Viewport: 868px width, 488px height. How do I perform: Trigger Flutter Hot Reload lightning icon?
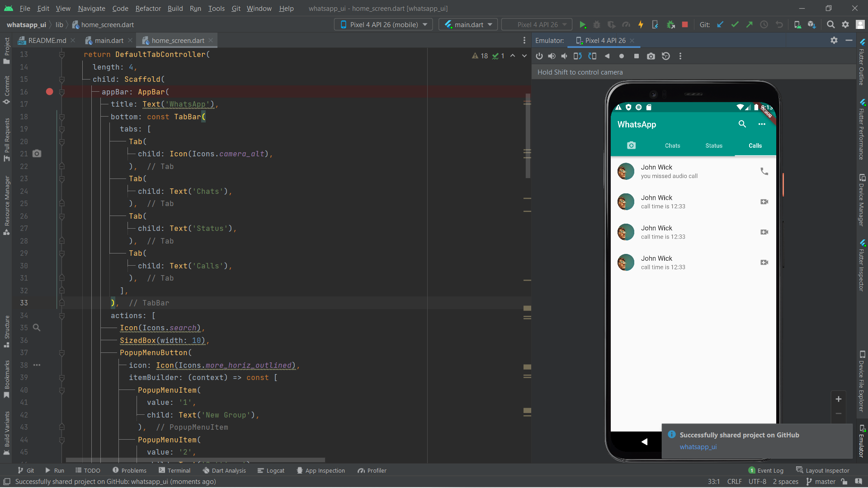[x=641, y=25]
